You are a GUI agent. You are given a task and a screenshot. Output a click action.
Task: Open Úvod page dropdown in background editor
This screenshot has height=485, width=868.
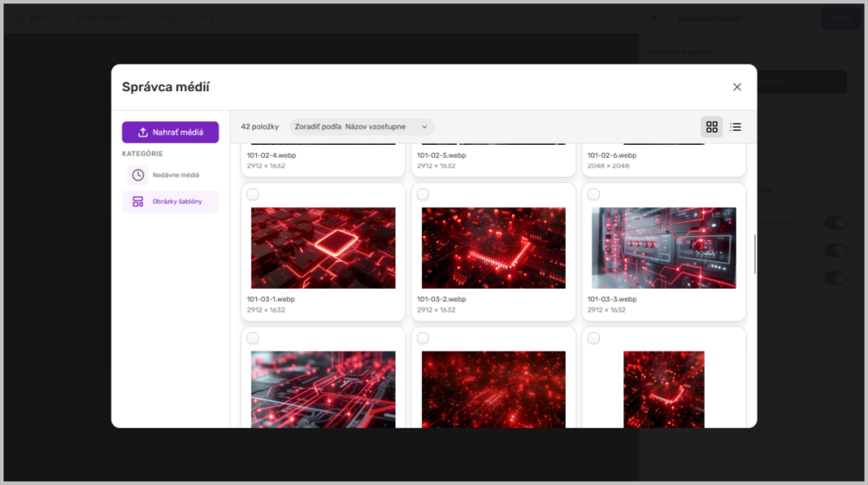208,18
